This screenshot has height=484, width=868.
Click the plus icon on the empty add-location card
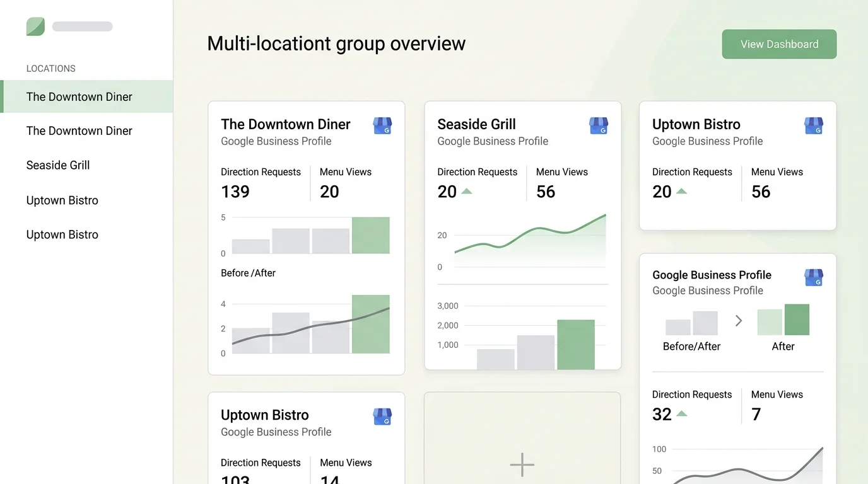(522, 465)
